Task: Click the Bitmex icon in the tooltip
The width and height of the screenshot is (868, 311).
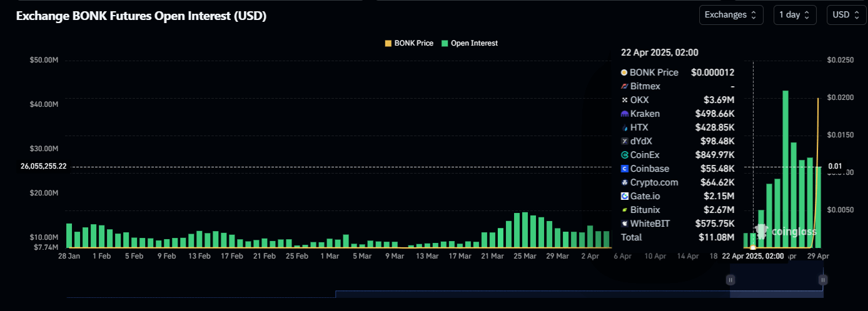Action: click(624, 86)
